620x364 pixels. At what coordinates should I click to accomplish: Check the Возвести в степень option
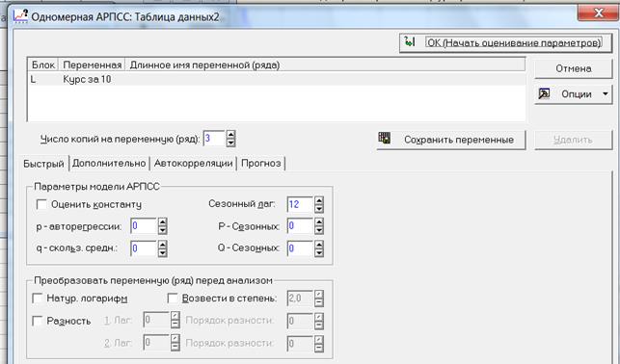tap(173, 299)
